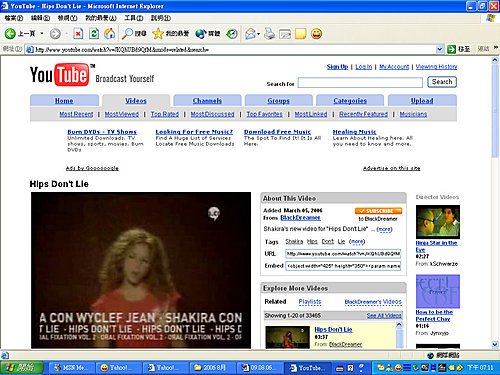Click the Media globe toolbar icon
This screenshot has width=500, height=375.
(x=201, y=34)
